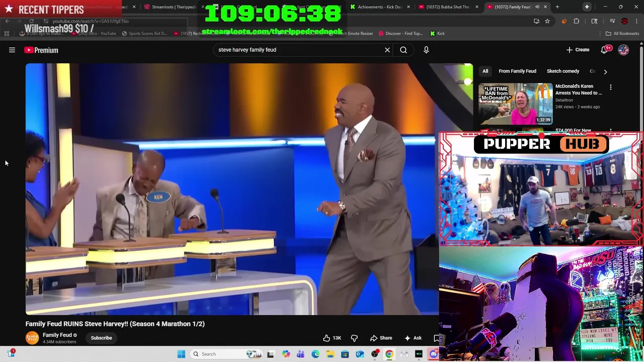This screenshot has width=644, height=362.
Task: Open Chrome extensions puzzle icon
Action: 577,21
